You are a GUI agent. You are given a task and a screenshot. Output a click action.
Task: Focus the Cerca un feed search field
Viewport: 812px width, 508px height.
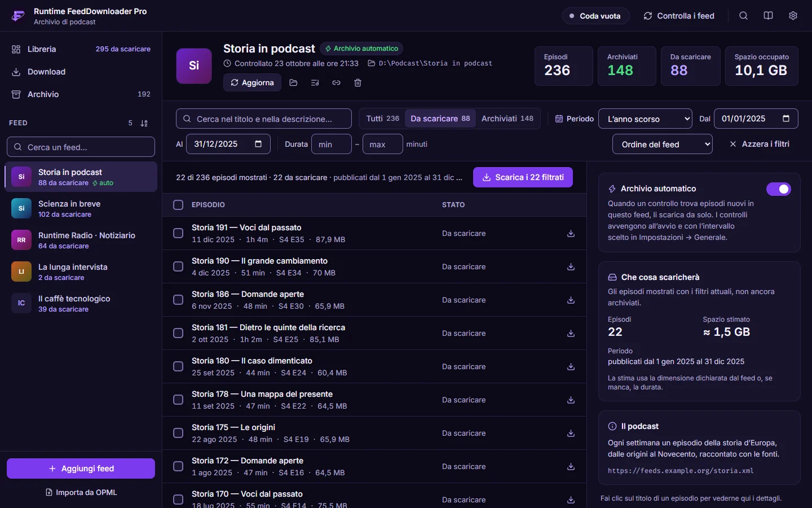click(81, 147)
